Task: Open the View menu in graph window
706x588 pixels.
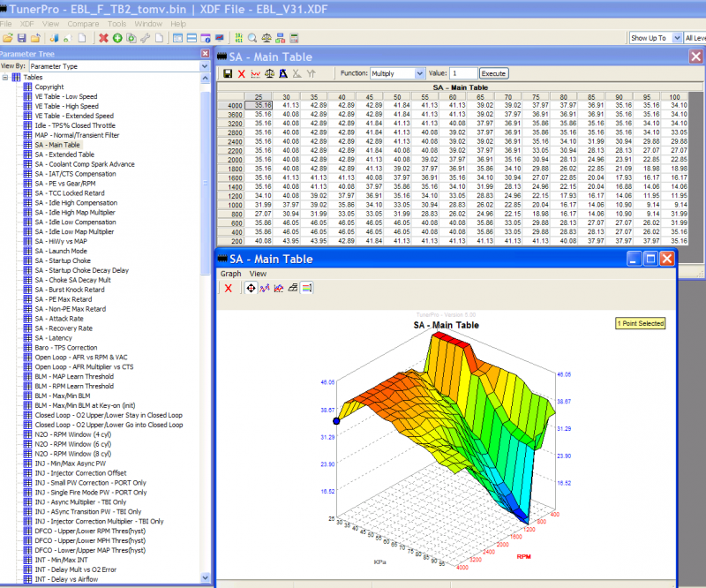Action: (x=258, y=274)
